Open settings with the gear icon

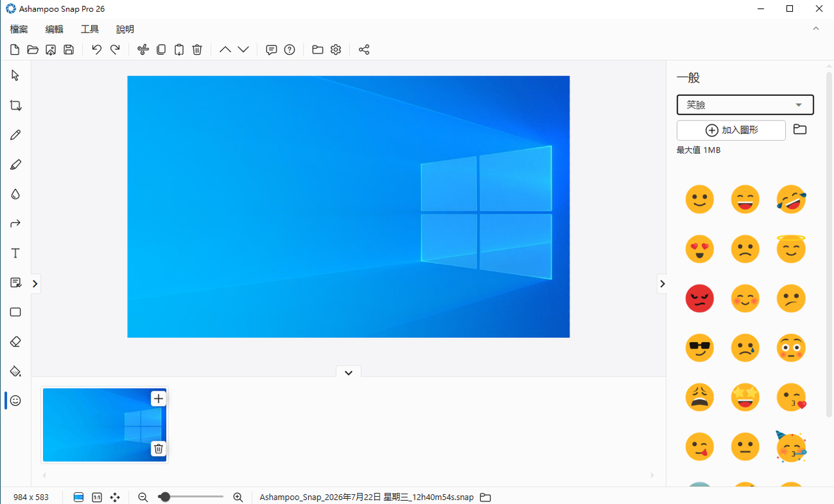click(336, 49)
